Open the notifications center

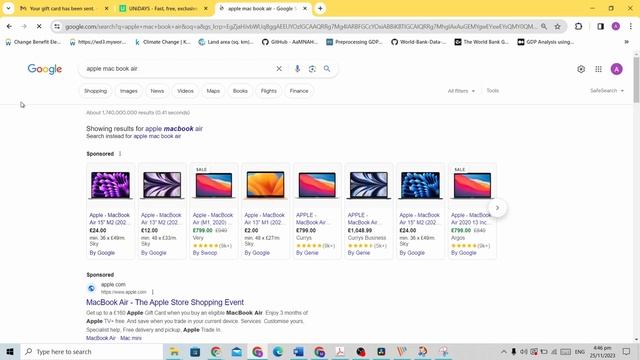pyautogui.click(x=626, y=351)
